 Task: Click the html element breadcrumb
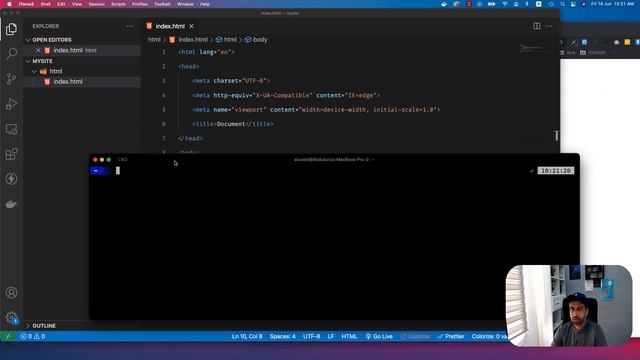point(226,40)
